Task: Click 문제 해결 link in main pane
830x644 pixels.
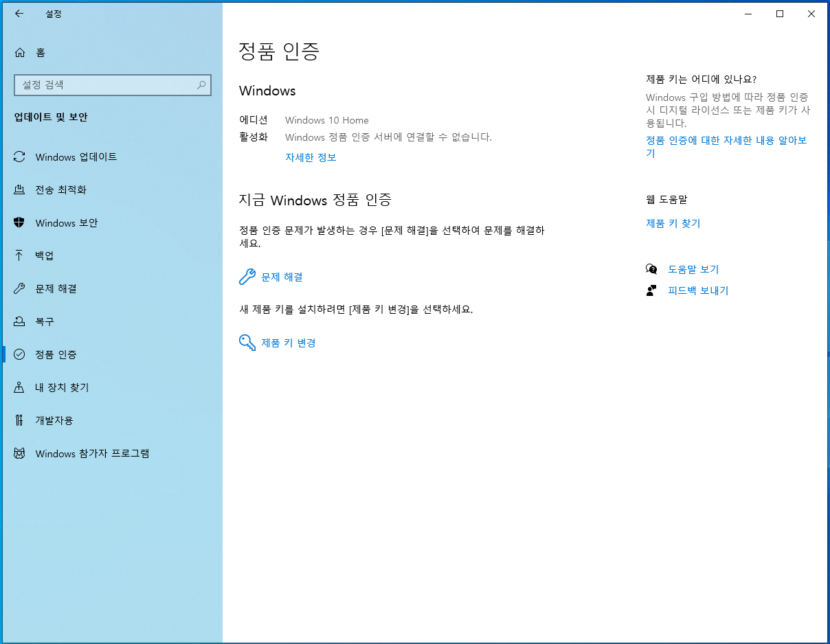Action: click(x=282, y=277)
